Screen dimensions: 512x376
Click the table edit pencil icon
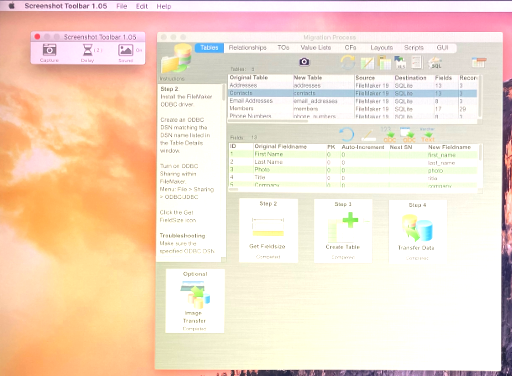367,63
